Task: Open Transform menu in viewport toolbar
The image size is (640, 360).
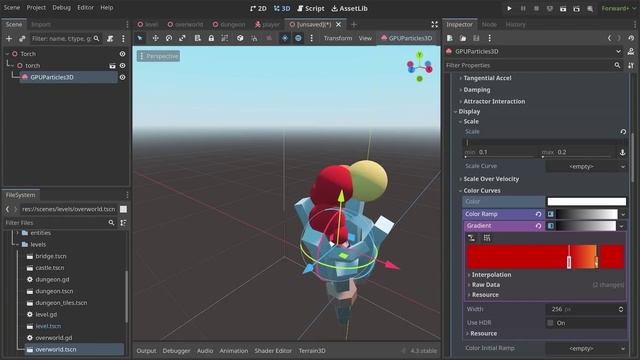Action: pyautogui.click(x=338, y=38)
